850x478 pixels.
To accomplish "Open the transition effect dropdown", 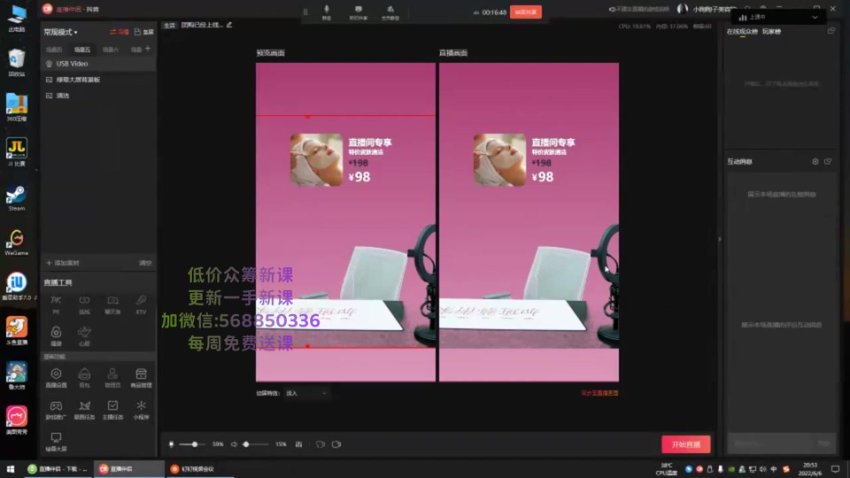I will coord(306,393).
